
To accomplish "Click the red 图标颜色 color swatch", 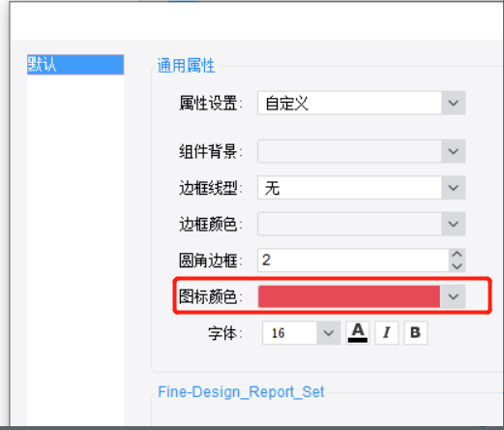I will [x=349, y=296].
